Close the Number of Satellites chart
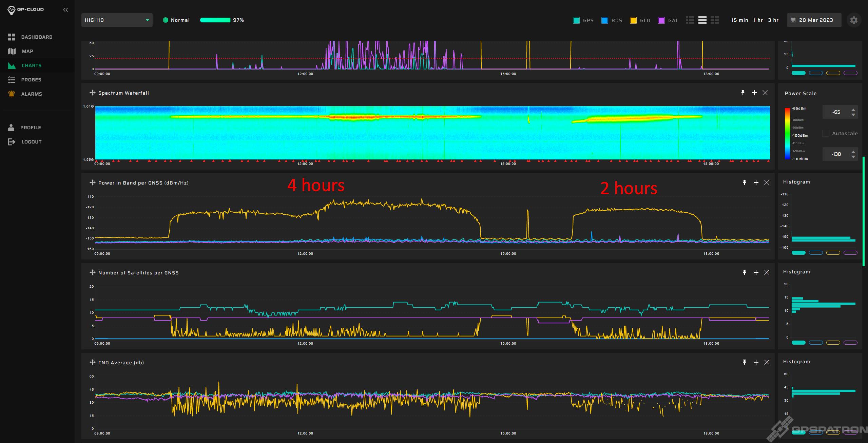 767,272
